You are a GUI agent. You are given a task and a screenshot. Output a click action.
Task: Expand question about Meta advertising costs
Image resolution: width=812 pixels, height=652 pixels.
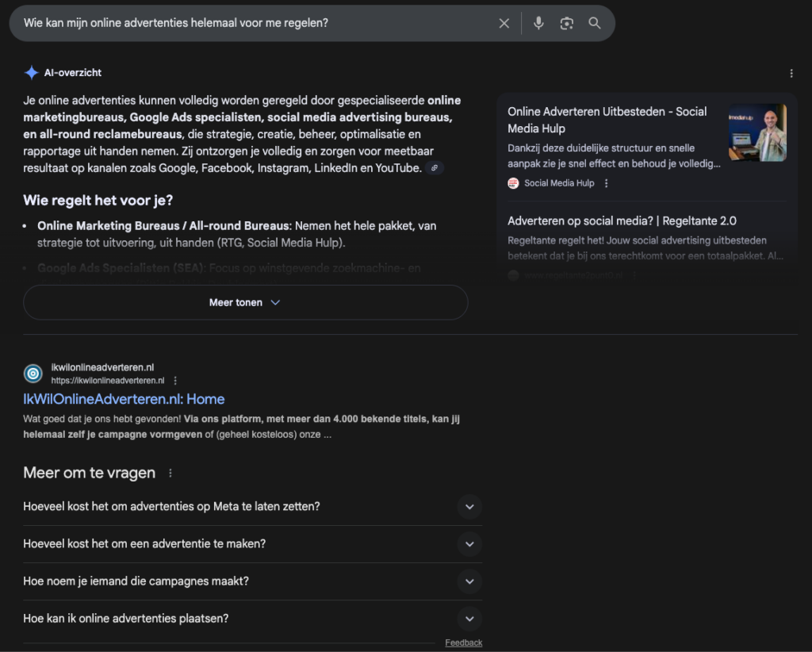click(x=469, y=506)
